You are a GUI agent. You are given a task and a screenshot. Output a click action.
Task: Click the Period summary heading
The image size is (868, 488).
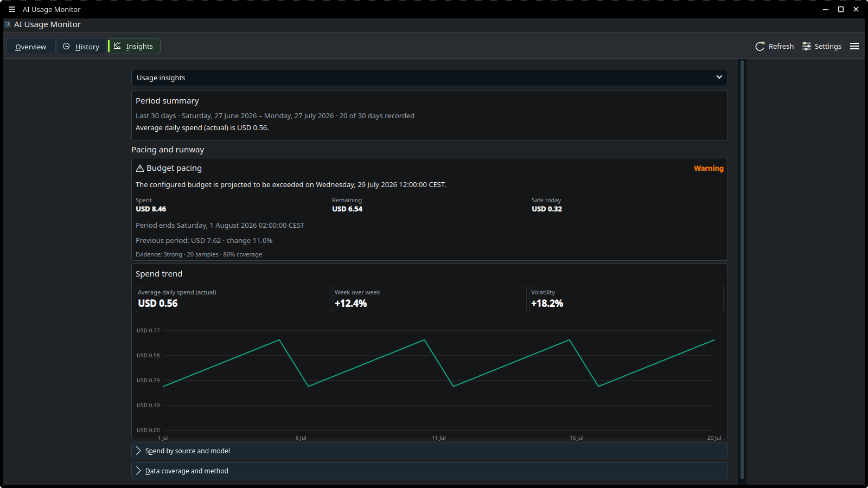click(167, 101)
